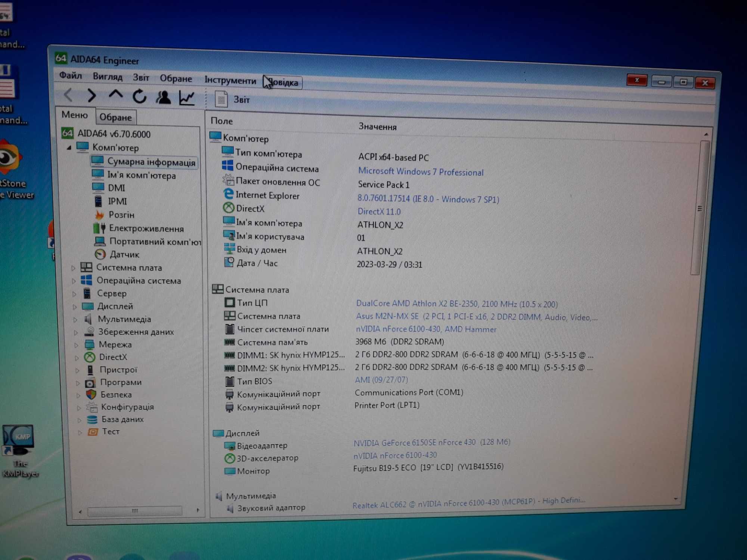Image resolution: width=747 pixels, height=560 pixels.
Task: Open the Asus M2N-MX SE motherboard link
Action: pyautogui.click(x=476, y=317)
